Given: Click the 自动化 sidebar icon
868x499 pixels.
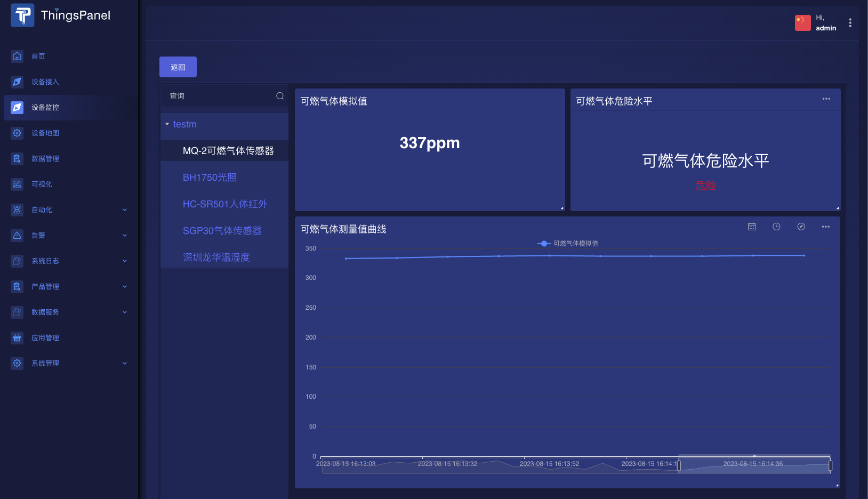Looking at the screenshot, I should pyautogui.click(x=17, y=210).
